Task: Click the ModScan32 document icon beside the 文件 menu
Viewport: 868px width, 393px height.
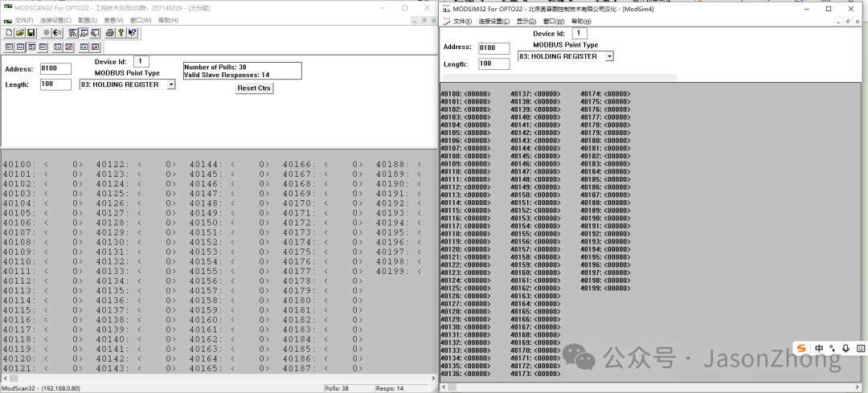Action: pyautogui.click(x=7, y=20)
